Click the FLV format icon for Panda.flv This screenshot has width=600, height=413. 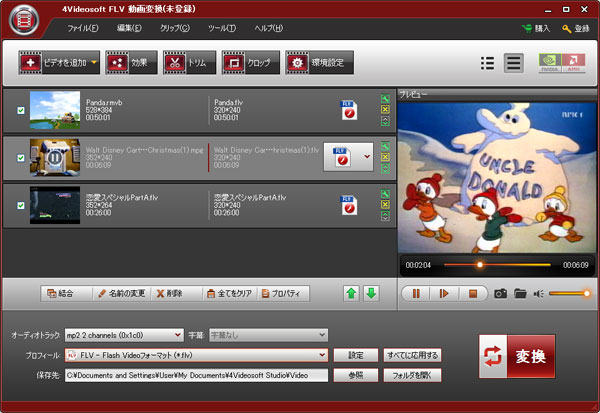[349, 110]
